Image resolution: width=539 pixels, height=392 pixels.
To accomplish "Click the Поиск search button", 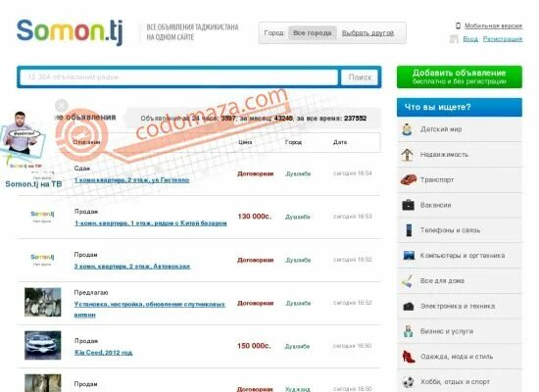I will coord(360,77).
